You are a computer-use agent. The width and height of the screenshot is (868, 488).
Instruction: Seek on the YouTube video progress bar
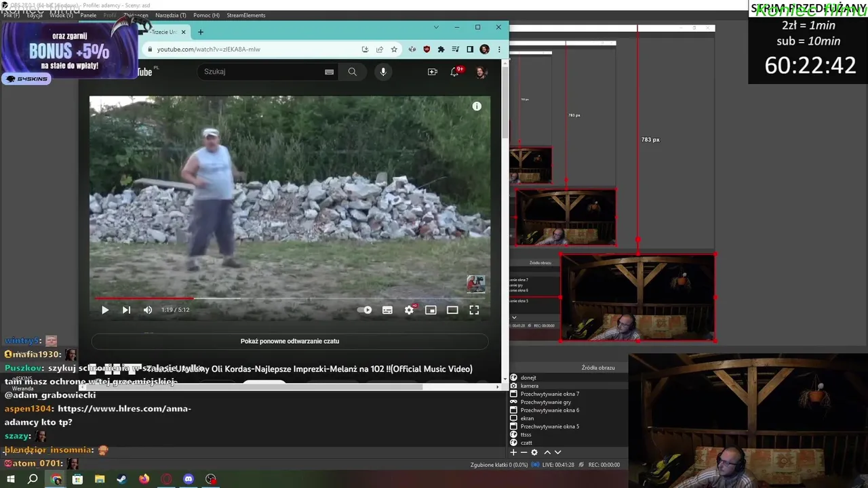pyautogui.click(x=290, y=298)
